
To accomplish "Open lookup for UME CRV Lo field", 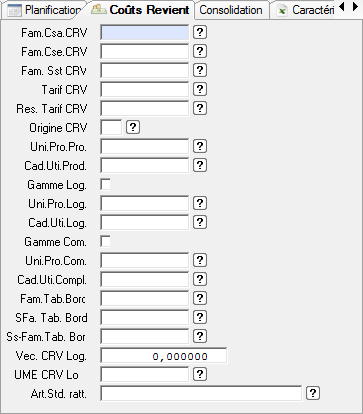I will click(x=200, y=374).
